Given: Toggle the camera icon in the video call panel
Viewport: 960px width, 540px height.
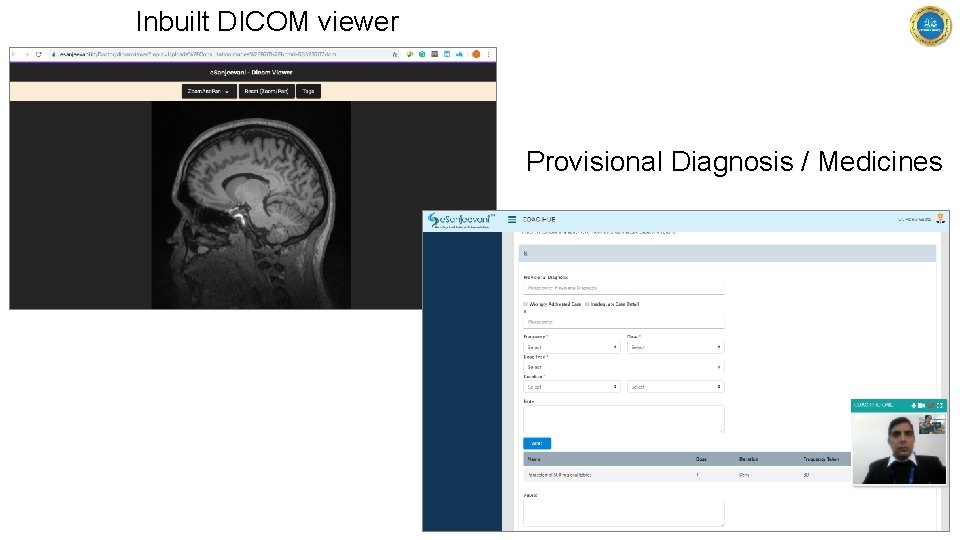Looking at the screenshot, I should (x=921, y=405).
